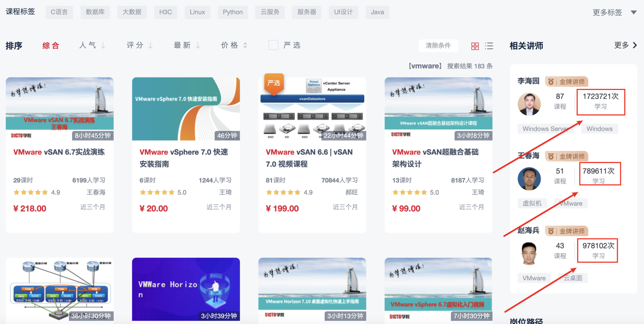Filter by 大数据 tag

(132, 12)
